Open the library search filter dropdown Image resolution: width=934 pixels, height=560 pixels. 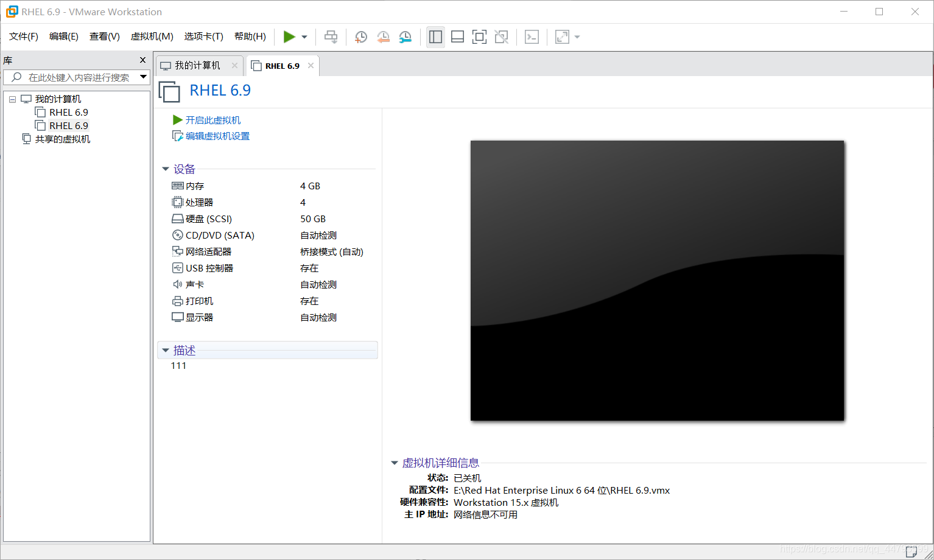[x=144, y=77]
